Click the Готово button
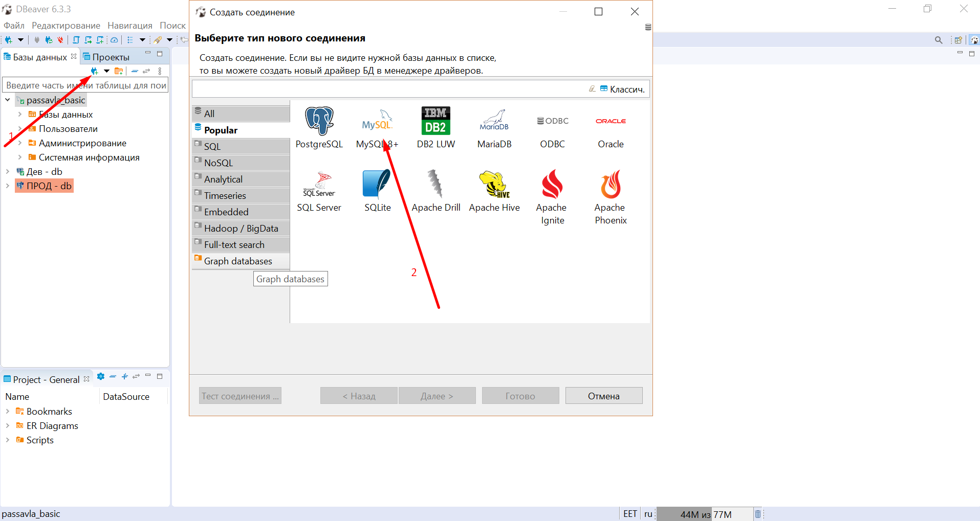 click(520, 396)
